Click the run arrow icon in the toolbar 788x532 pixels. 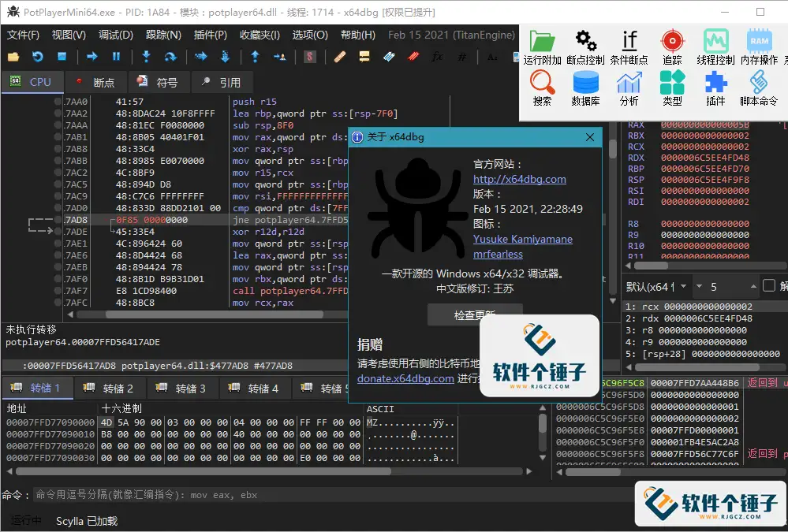tap(92, 57)
